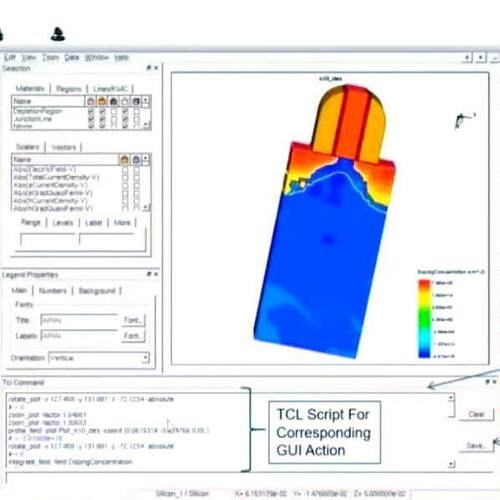
Task: Click the orange icon in Materials table header
Action: click(102, 101)
